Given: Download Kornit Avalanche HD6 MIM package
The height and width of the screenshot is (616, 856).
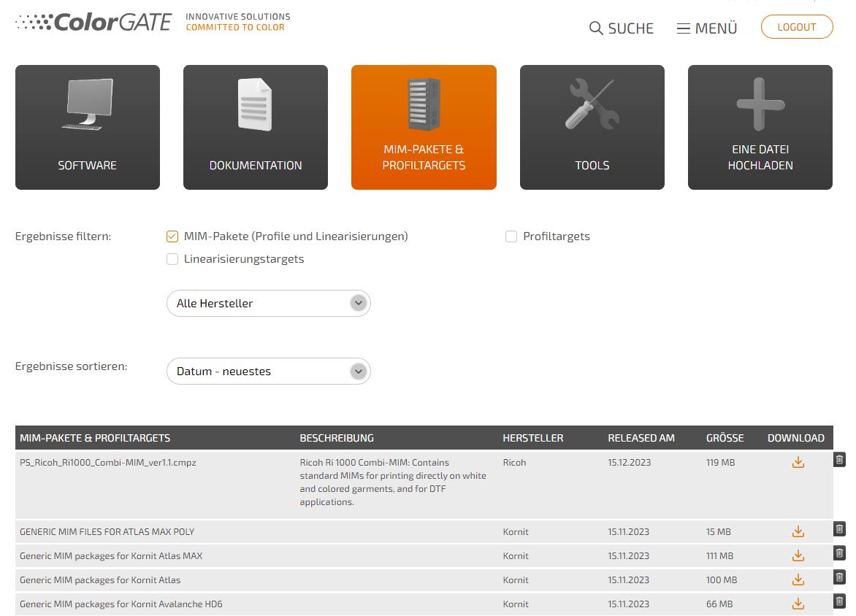Looking at the screenshot, I should point(798,604).
